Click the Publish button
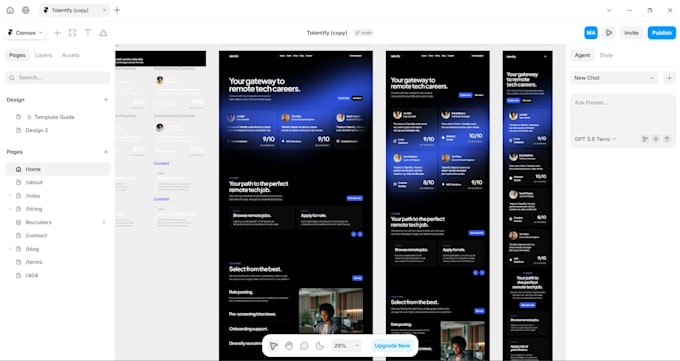Screen dimensions: 680x361 pos(661,33)
